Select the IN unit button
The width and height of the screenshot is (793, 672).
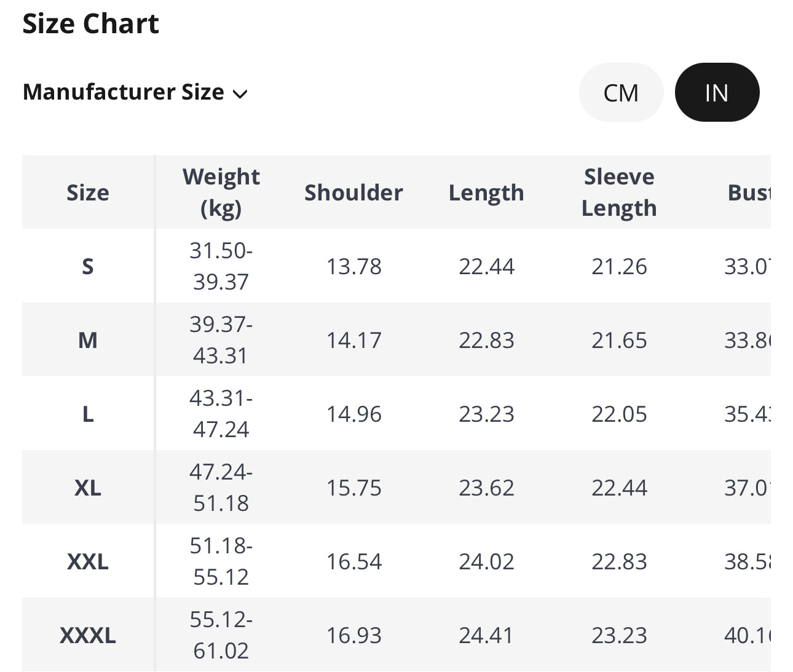click(717, 93)
